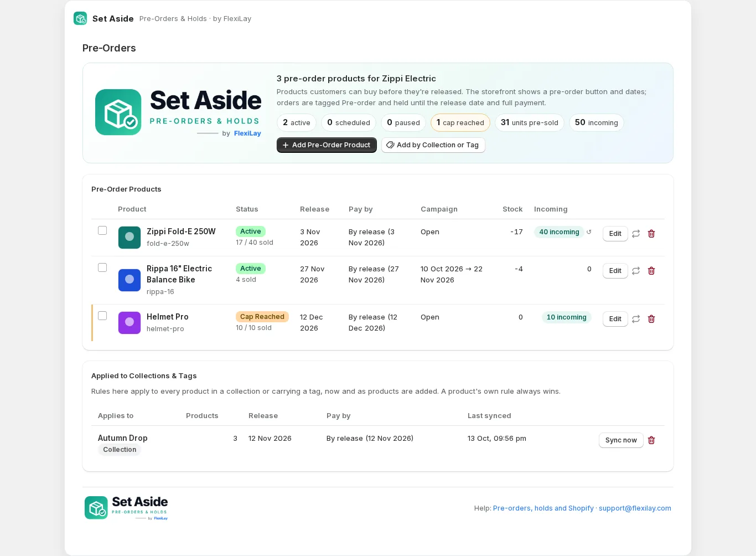
Task: Delete the Rippa 16" Electric Balance Bike row
Action: (x=651, y=271)
